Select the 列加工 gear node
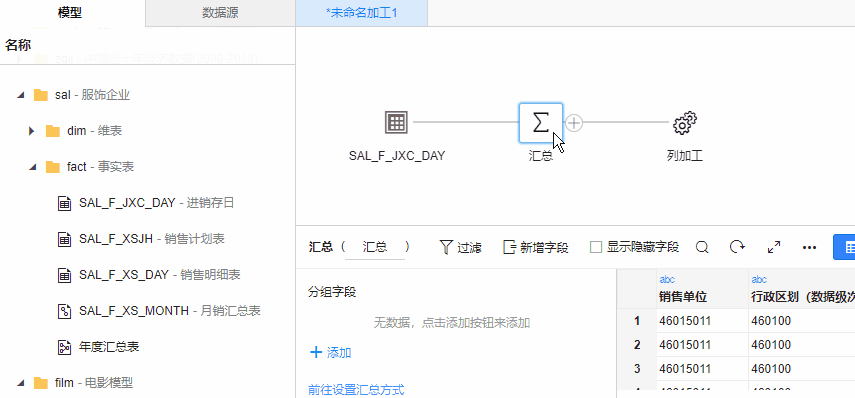Viewport: 855px width, 398px height. (x=685, y=123)
